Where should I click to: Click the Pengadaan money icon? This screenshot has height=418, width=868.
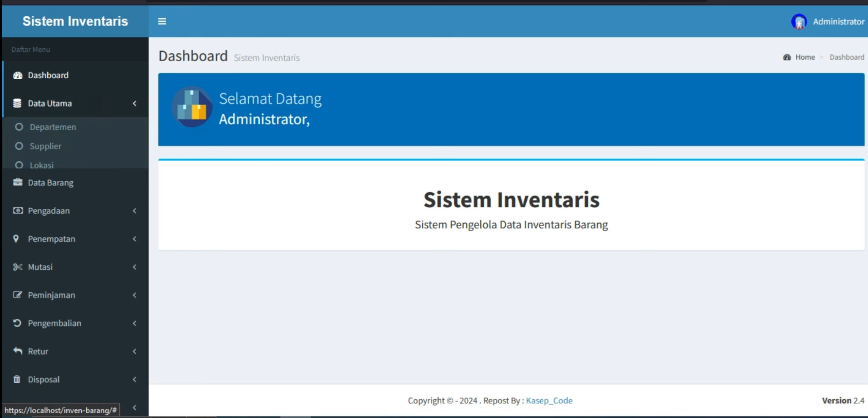point(18,210)
